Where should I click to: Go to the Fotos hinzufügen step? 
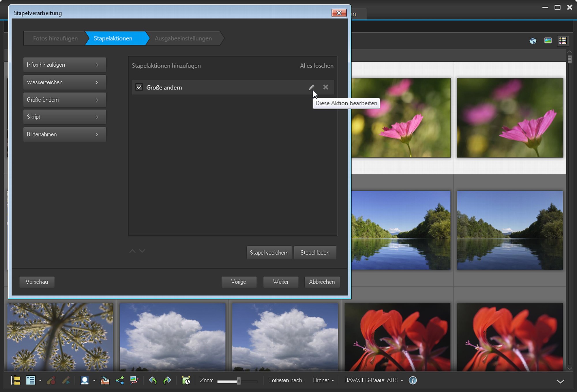(55, 38)
